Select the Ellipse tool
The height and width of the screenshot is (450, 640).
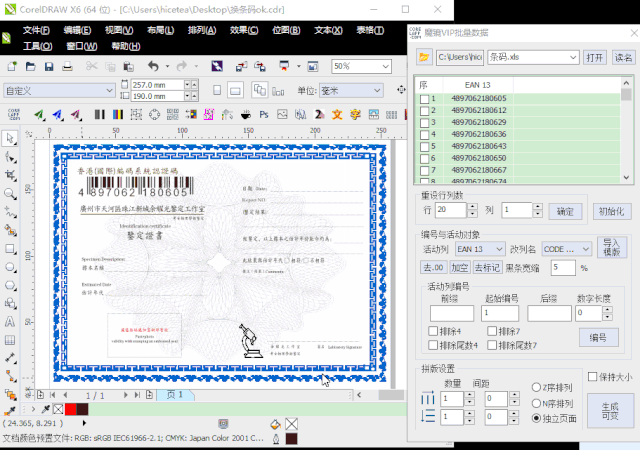10,267
